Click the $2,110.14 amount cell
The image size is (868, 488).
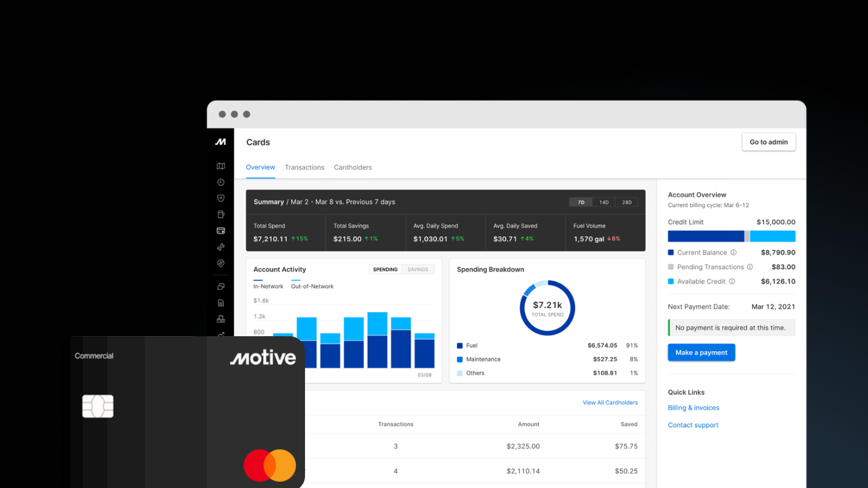pos(523,471)
